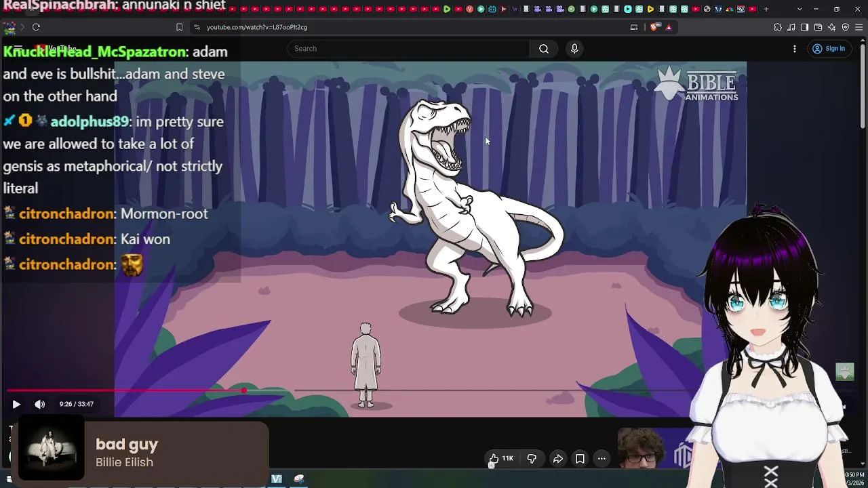Open the Brave Wallet icon

(x=818, y=27)
